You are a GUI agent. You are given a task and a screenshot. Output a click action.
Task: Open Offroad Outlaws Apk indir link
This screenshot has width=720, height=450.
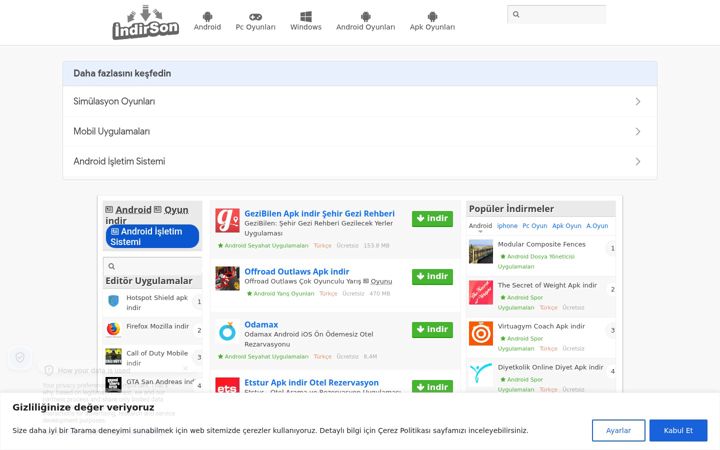click(297, 271)
